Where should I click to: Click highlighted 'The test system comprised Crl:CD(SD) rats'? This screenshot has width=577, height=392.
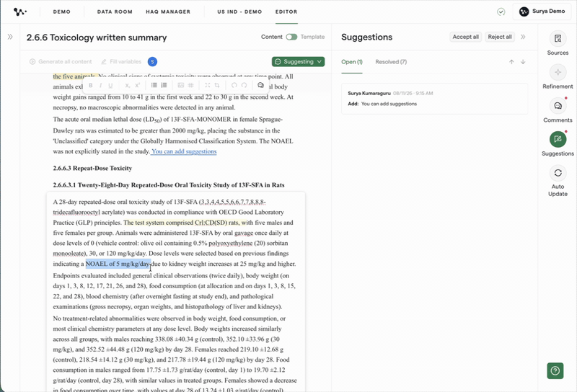point(182,223)
